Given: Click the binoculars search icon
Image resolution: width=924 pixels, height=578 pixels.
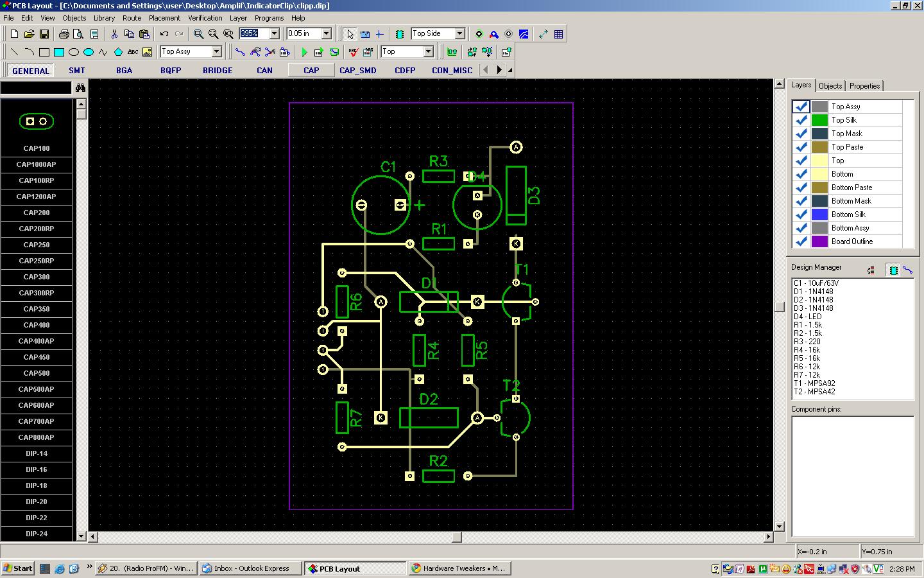Looking at the screenshot, I should 80,87.
